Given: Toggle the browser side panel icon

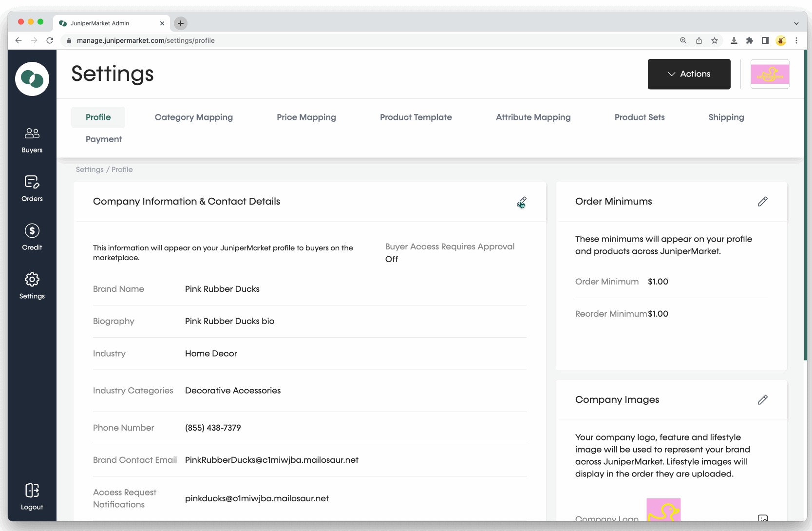Looking at the screenshot, I should (x=765, y=40).
